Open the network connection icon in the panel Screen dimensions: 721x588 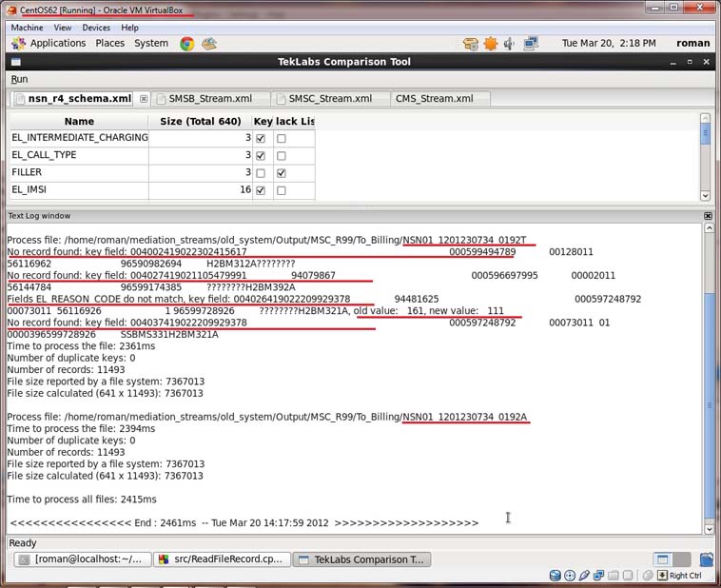pos(531,43)
